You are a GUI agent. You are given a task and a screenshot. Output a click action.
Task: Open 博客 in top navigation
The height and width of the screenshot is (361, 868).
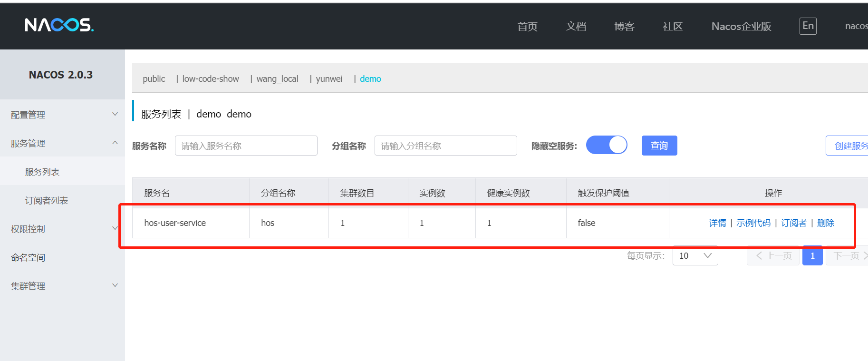tap(624, 26)
